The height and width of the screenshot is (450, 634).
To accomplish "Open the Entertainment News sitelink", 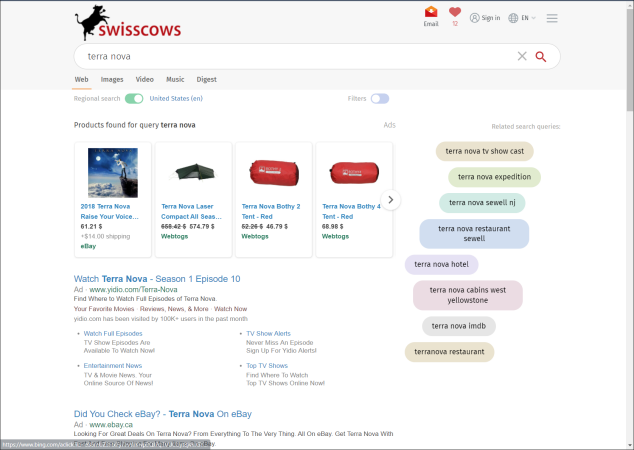I will [112, 365].
